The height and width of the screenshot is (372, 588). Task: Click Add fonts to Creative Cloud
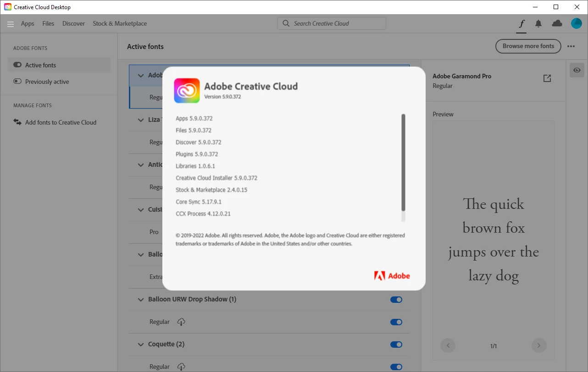click(x=61, y=122)
